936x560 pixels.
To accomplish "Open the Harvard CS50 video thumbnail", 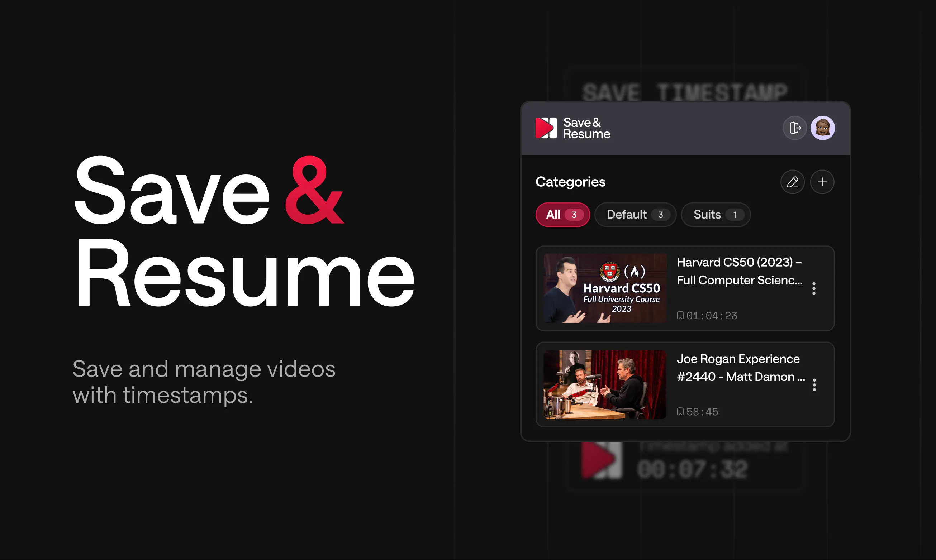I will pos(605,288).
